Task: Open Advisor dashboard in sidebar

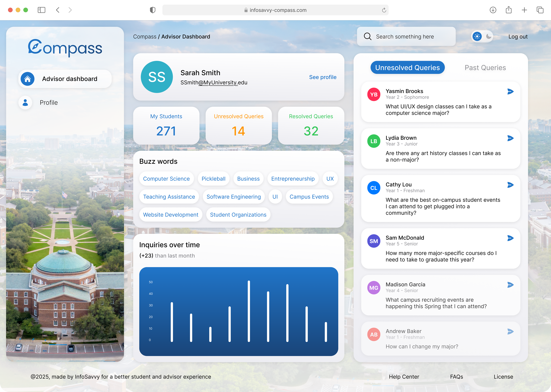Action: coord(65,79)
